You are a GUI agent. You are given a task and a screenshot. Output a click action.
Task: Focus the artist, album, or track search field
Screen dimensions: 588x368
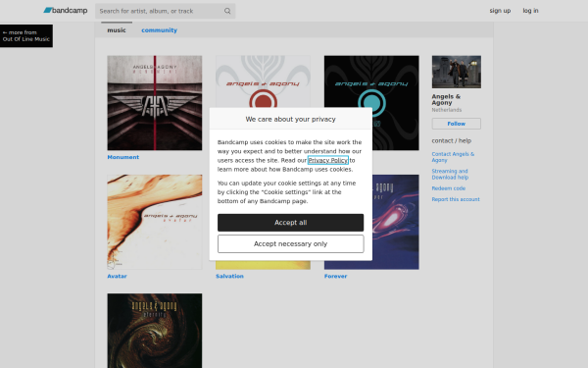tap(165, 11)
